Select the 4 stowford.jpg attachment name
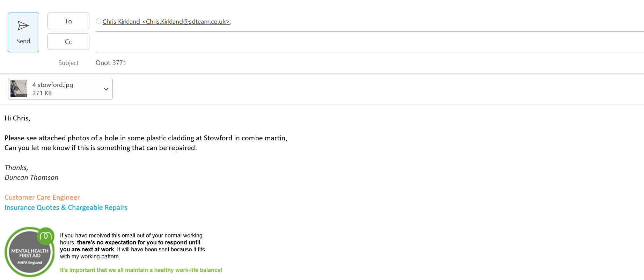Viewport: 644px width, 280px height. pyautogui.click(x=53, y=85)
